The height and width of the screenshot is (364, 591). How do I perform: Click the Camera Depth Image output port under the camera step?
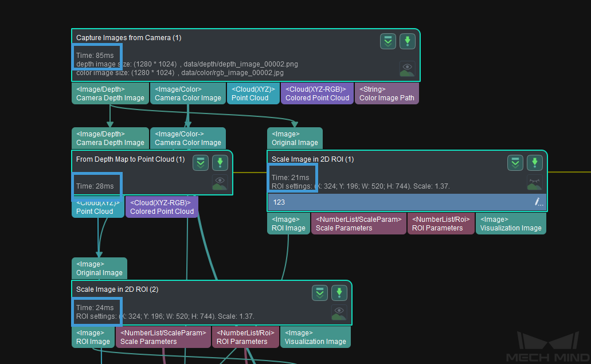(x=110, y=93)
